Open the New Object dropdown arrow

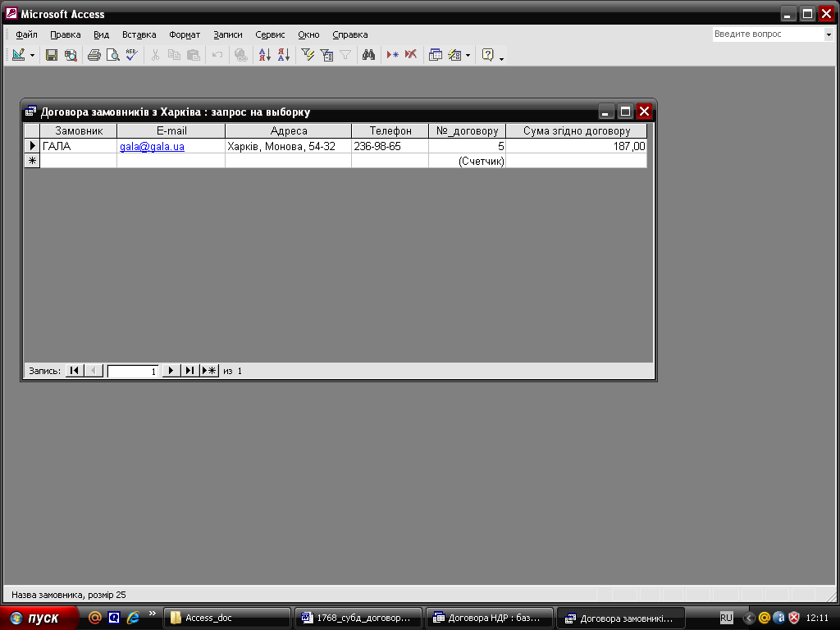pyautogui.click(x=468, y=55)
